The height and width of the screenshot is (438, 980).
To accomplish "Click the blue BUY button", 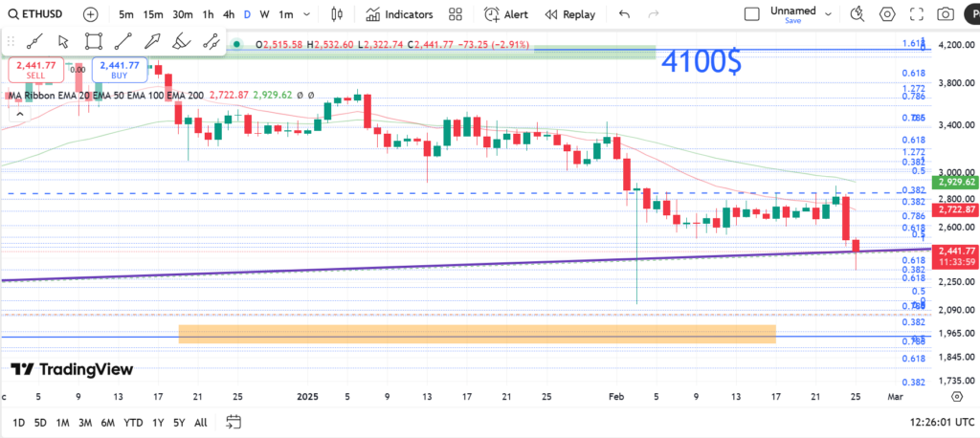I will coord(120,71).
